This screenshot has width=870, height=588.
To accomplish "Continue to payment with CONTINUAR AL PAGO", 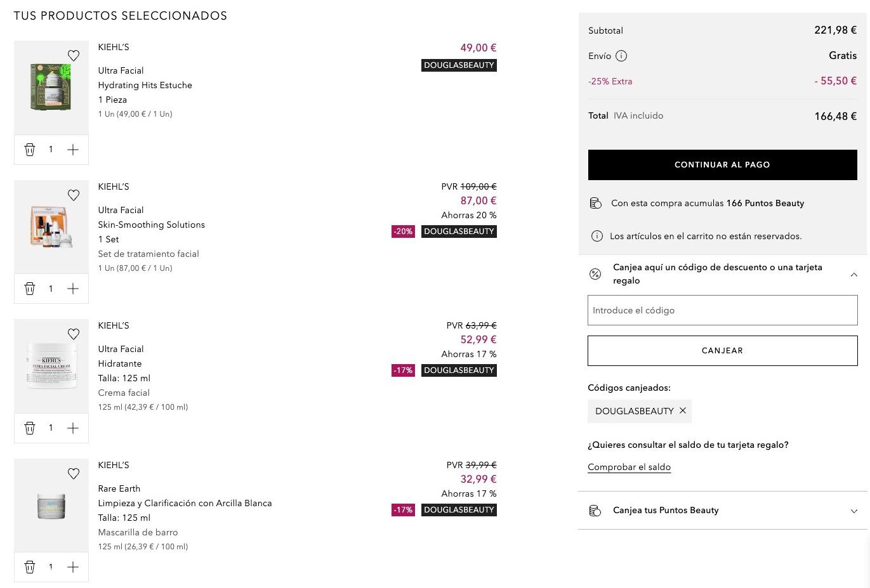I will pos(722,165).
